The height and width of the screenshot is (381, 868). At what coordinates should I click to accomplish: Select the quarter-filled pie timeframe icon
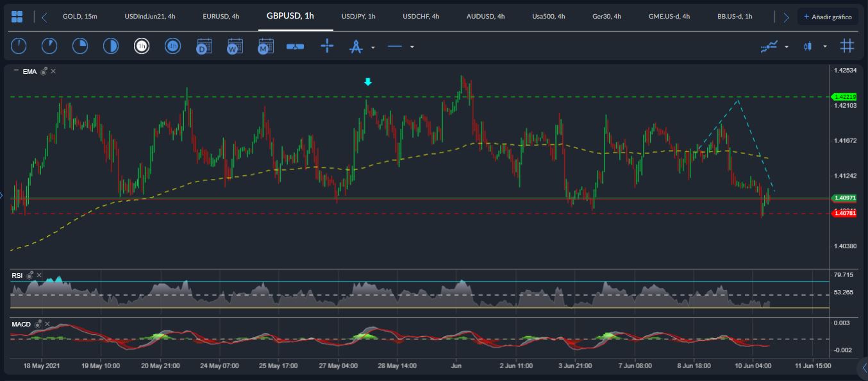(x=80, y=46)
